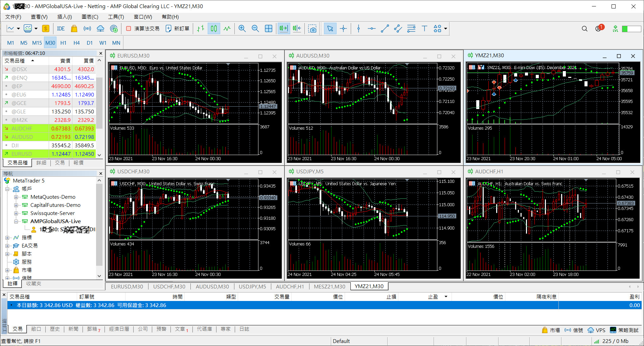
Task: Set the timeframe to M1
Action: [10, 43]
